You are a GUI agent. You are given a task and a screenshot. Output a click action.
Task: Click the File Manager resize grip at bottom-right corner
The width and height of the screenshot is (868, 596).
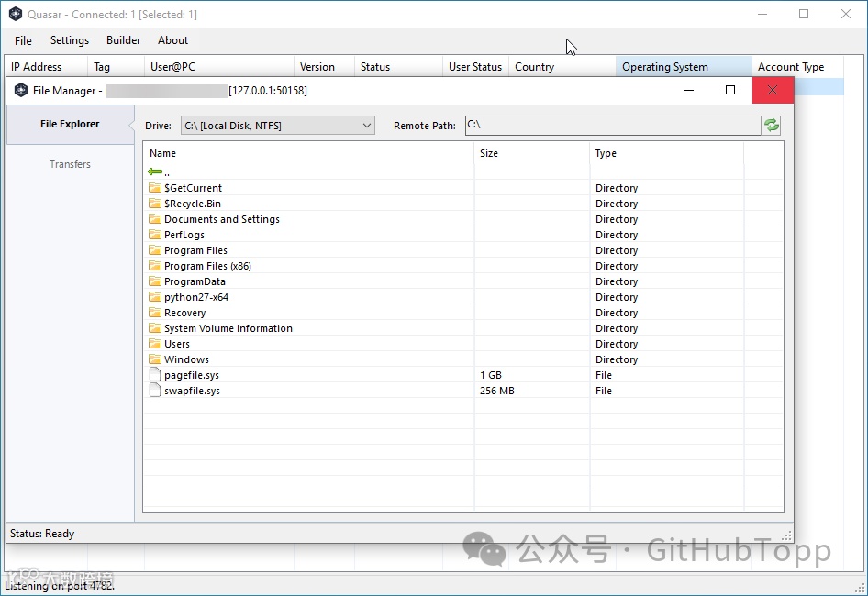786,535
